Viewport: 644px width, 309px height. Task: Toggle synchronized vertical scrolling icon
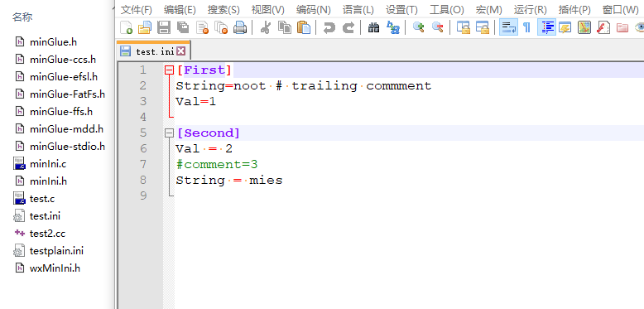coord(464,27)
